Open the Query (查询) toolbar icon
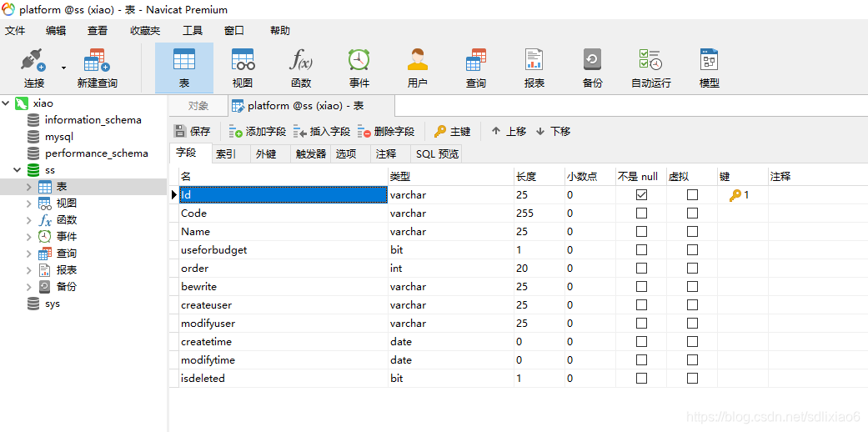The image size is (868, 432). pos(475,60)
